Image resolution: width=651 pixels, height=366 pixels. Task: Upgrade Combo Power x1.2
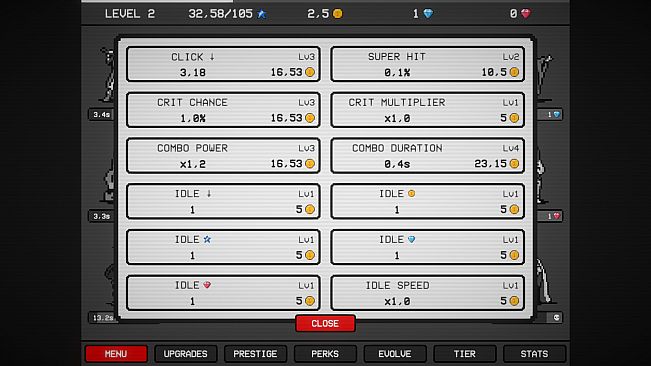(x=223, y=155)
